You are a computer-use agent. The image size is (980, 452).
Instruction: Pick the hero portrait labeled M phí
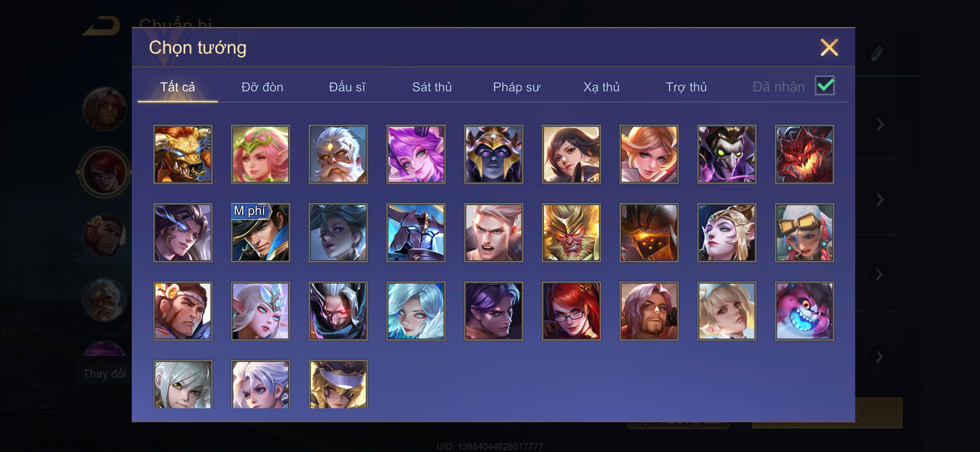(x=261, y=232)
